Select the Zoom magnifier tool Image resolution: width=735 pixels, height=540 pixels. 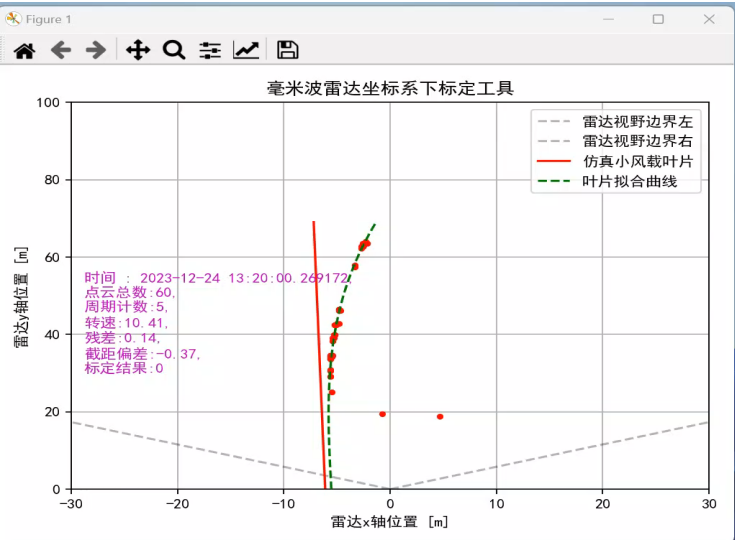[x=174, y=50]
